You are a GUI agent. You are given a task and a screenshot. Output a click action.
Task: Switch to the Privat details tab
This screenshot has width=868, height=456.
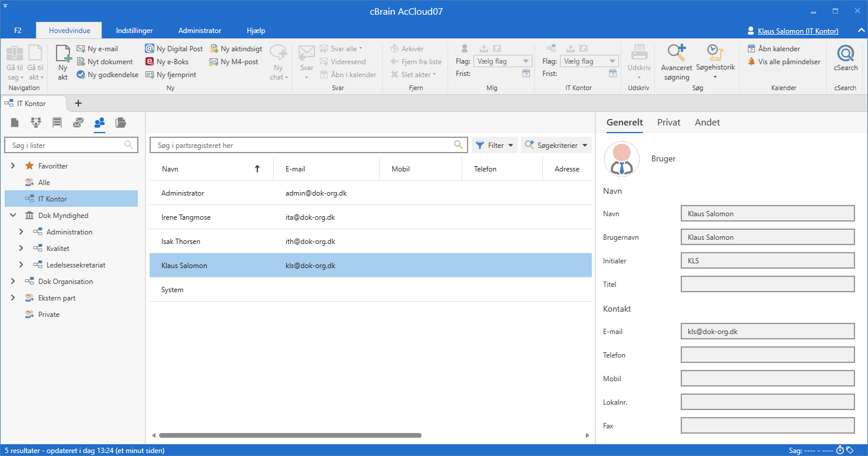(x=669, y=123)
